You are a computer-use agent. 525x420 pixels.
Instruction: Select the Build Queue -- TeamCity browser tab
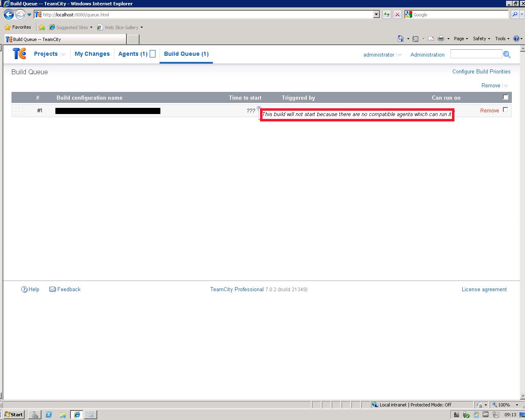[x=65, y=39]
